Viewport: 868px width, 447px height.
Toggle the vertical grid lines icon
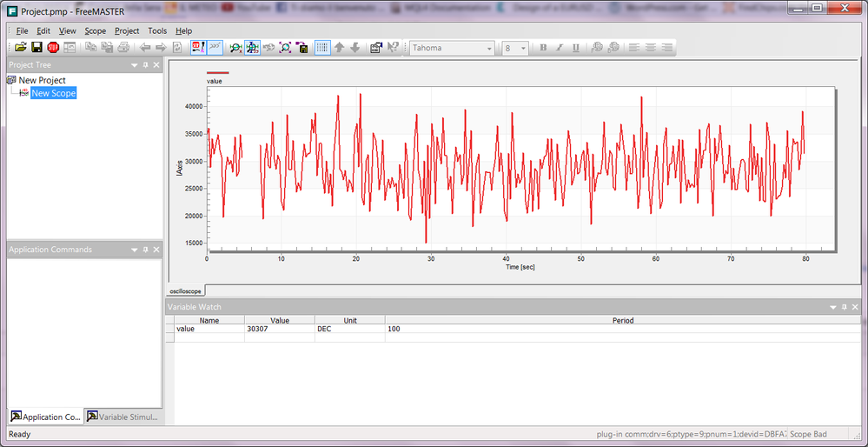click(x=322, y=48)
